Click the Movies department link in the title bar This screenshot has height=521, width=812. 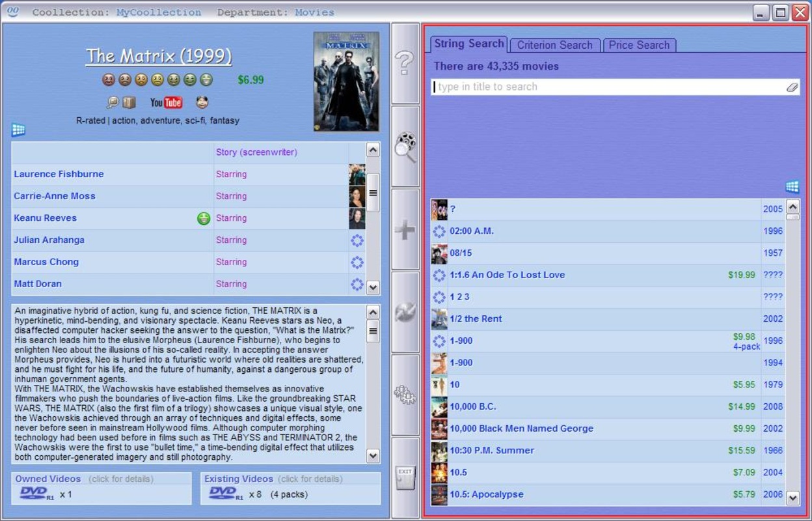click(314, 12)
